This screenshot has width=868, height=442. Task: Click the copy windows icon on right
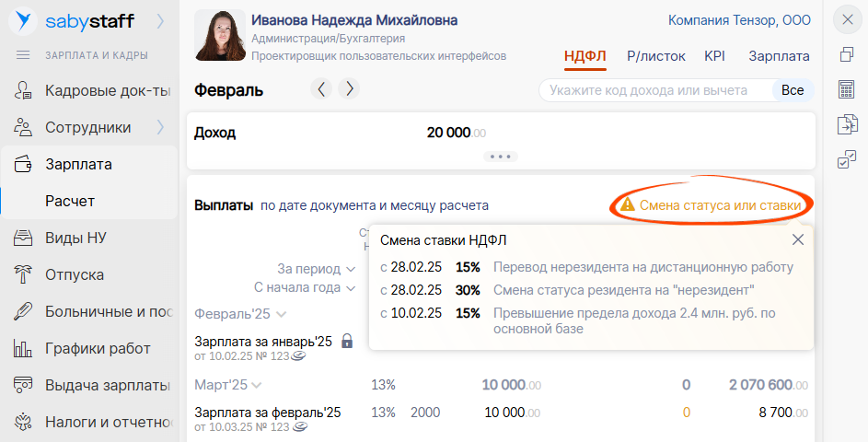coord(846,54)
